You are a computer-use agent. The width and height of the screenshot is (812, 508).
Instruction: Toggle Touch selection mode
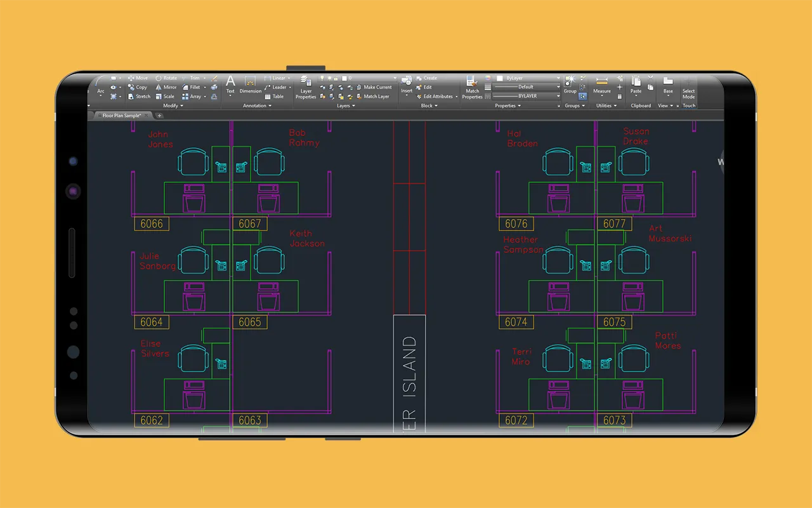click(x=688, y=91)
